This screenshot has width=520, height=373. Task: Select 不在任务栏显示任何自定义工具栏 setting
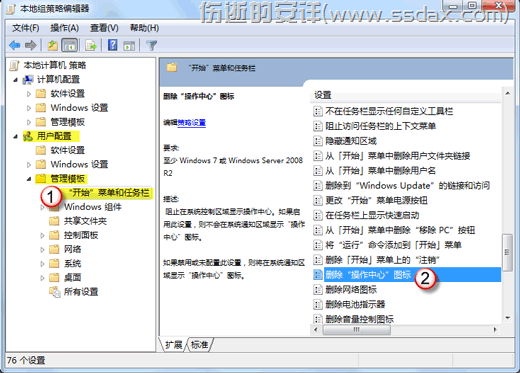pyautogui.click(x=389, y=111)
